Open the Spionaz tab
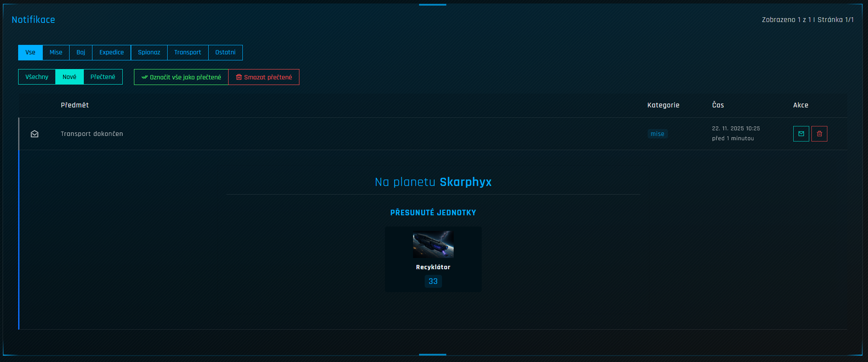 click(149, 53)
